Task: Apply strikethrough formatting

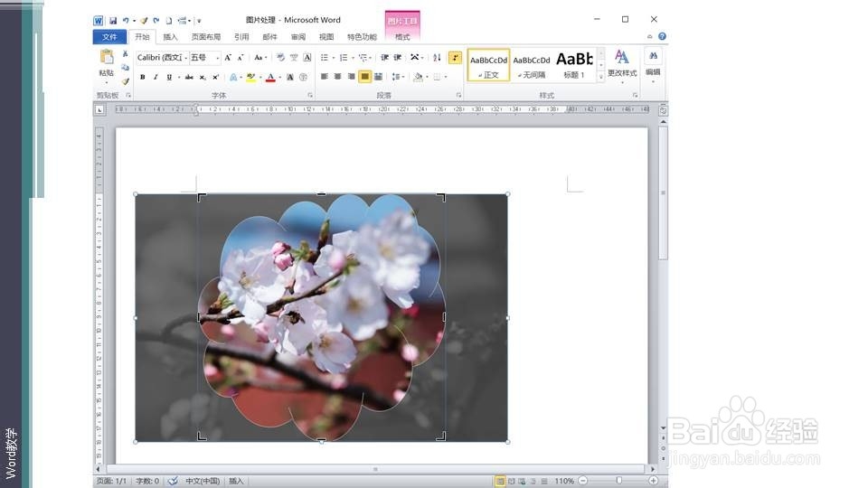Action: point(189,77)
